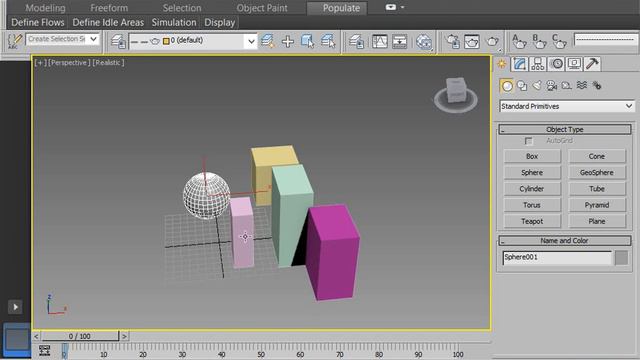The width and height of the screenshot is (640, 360).
Task: Click the Sphere001 name field
Action: click(557, 258)
